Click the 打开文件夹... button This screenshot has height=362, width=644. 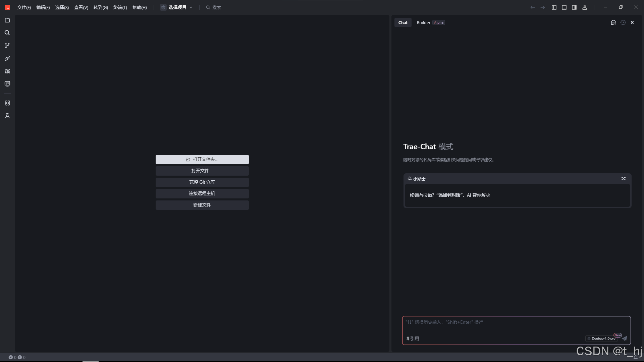pyautogui.click(x=202, y=160)
